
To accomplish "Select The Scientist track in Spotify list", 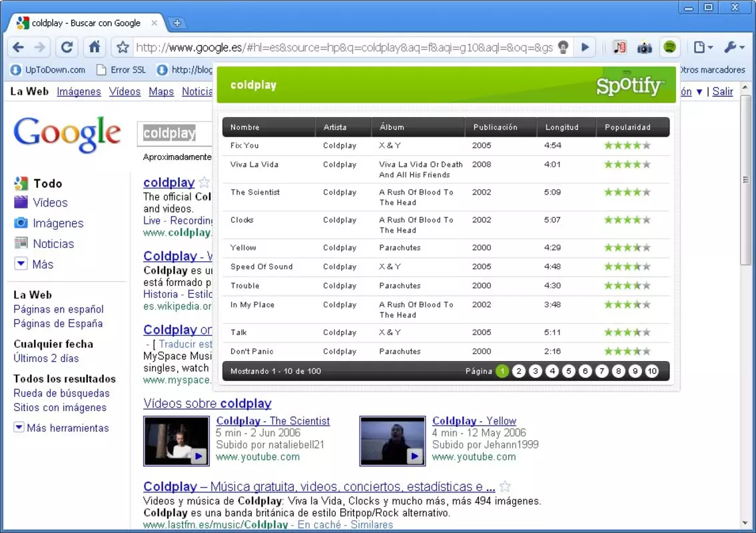I will click(x=255, y=193).
